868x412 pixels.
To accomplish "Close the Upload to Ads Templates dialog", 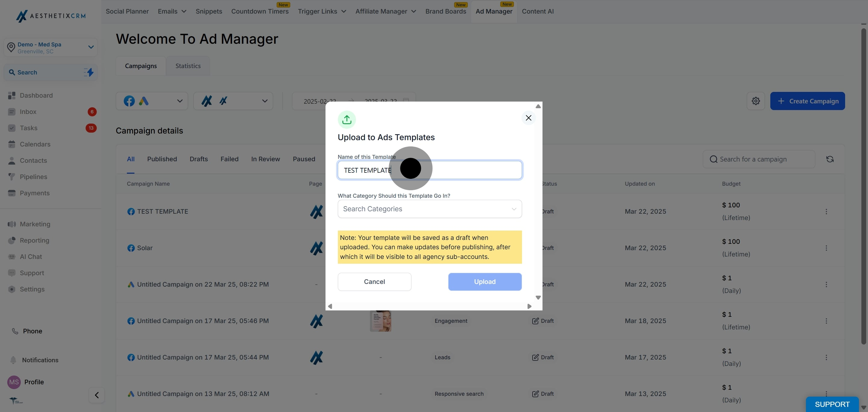I will tap(528, 118).
